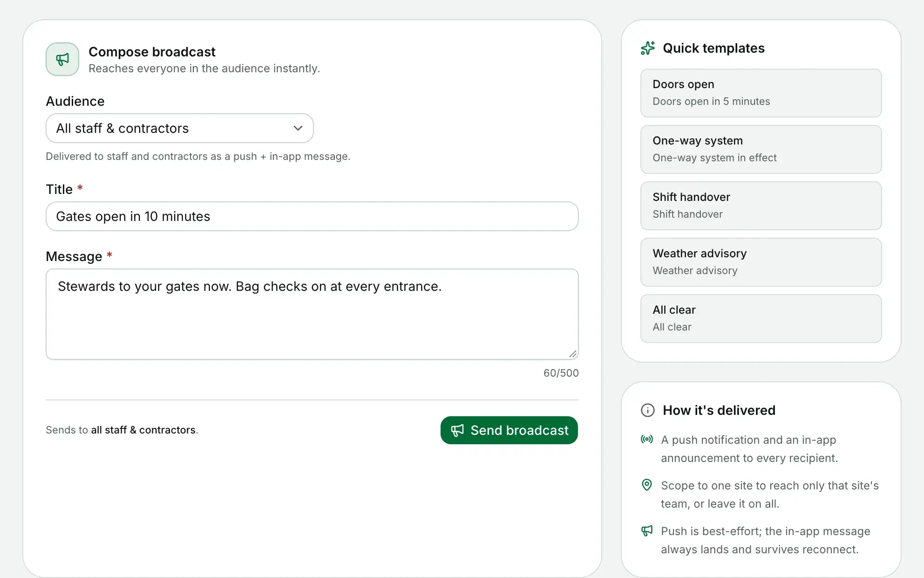Screen dimensions: 924x578
Task: Click the "Delivered to staff and contractors" helper text
Action: point(198,156)
